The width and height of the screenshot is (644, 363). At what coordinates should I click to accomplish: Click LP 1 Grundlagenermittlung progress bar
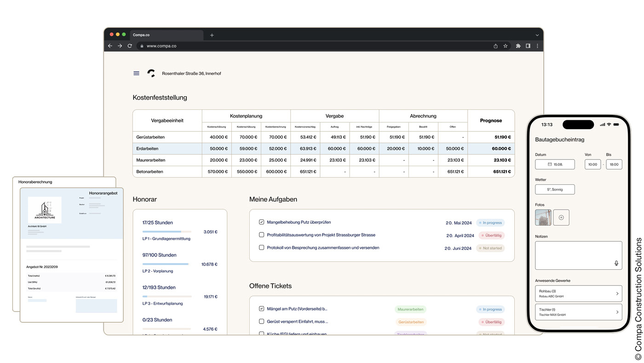tap(167, 232)
